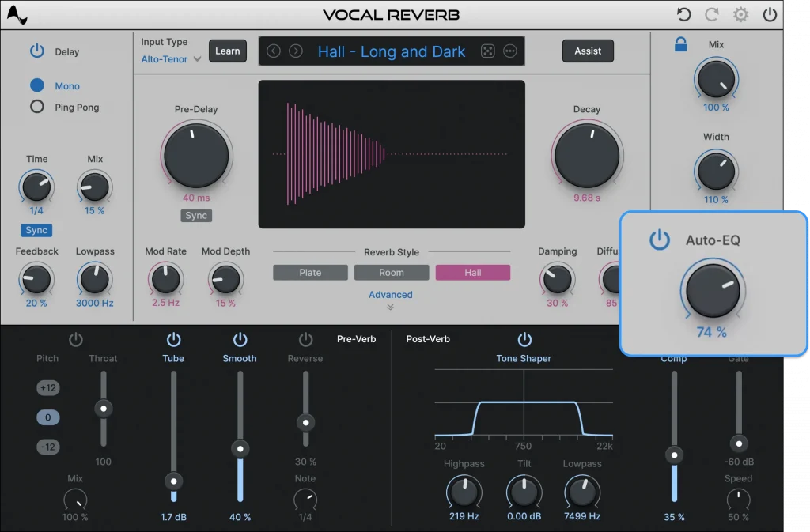The width and height of the screenshot is (810, 532).
Task: Open the Hall - Long and Dark preset list
Action: click(x=391, y=51)
